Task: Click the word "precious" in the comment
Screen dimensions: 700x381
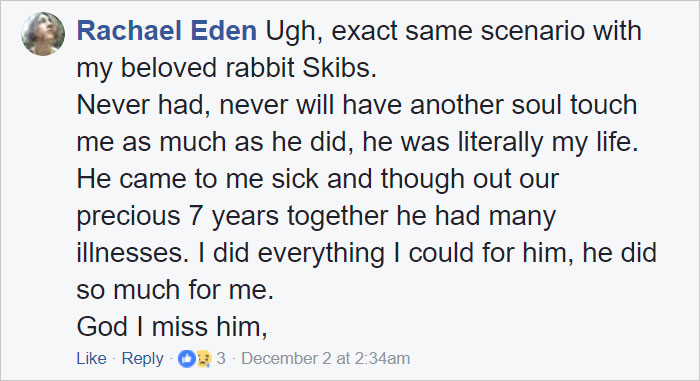Action: (x=129, y=217)
